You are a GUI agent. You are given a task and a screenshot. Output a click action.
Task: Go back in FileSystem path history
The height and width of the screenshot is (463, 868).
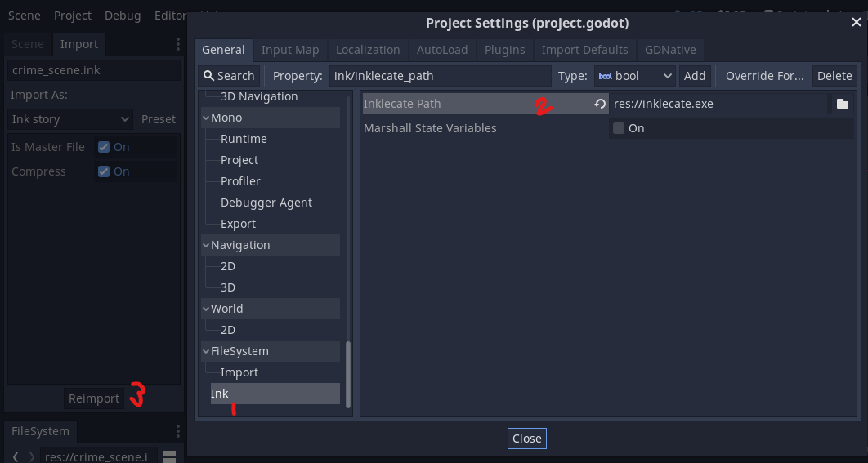[x=16, y=457]
